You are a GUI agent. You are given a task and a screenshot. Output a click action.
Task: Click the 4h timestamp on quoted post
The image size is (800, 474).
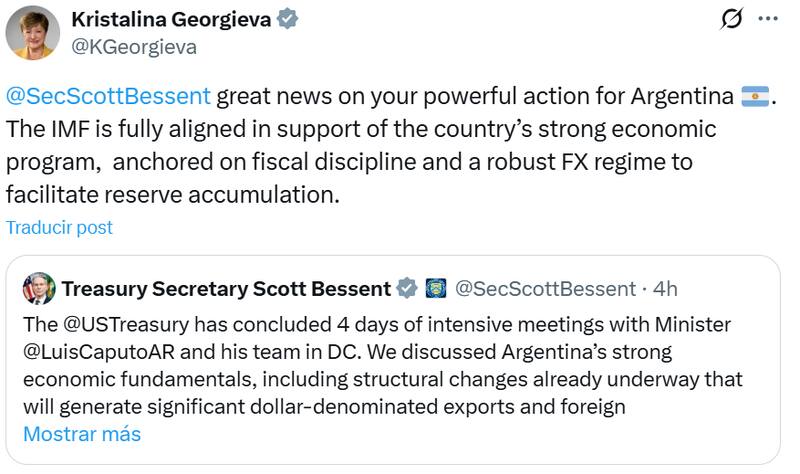(x=664, y=289)
